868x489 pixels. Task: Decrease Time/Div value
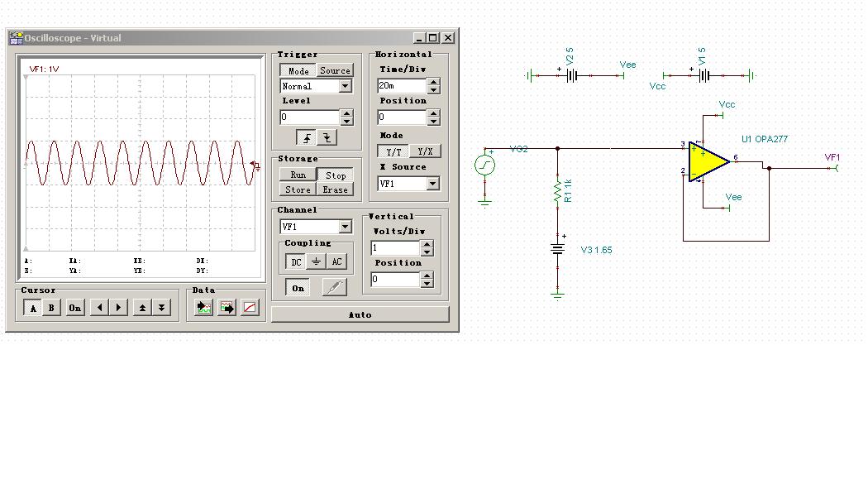pos(433,89)
